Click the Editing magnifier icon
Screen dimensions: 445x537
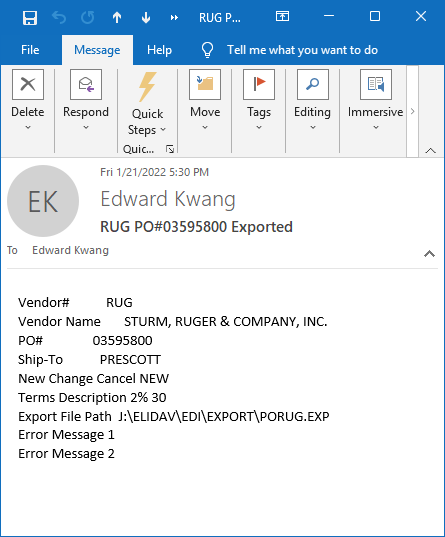coord(313,84)
